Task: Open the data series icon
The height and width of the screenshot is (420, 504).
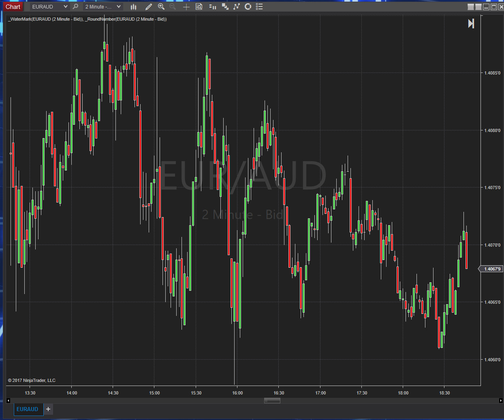Action: [225, 6]
